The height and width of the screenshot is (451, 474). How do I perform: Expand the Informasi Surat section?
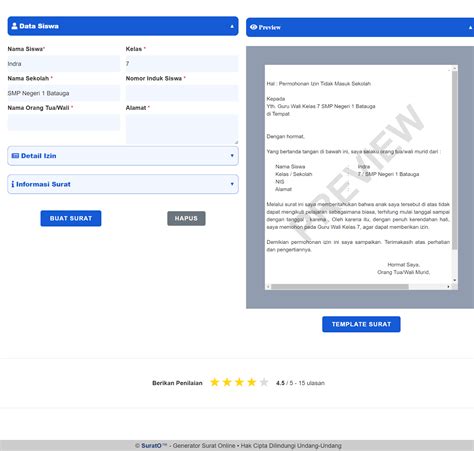click(x=123, y=184)
